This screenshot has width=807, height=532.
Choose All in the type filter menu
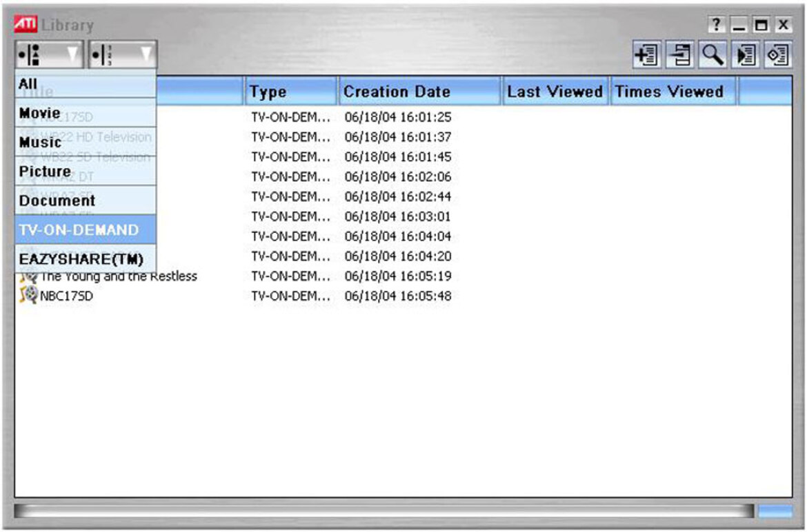coord(86,84)
